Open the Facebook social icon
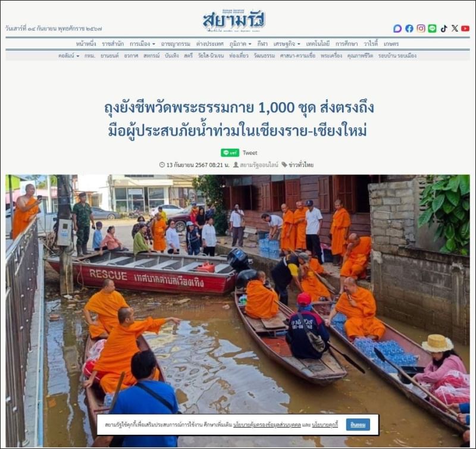 coord(409,29)
